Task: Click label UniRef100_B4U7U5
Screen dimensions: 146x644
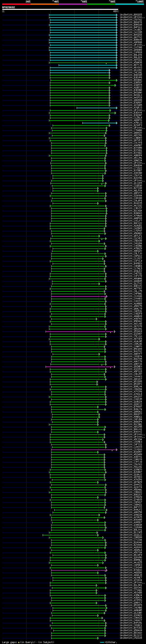Action: 131,359
